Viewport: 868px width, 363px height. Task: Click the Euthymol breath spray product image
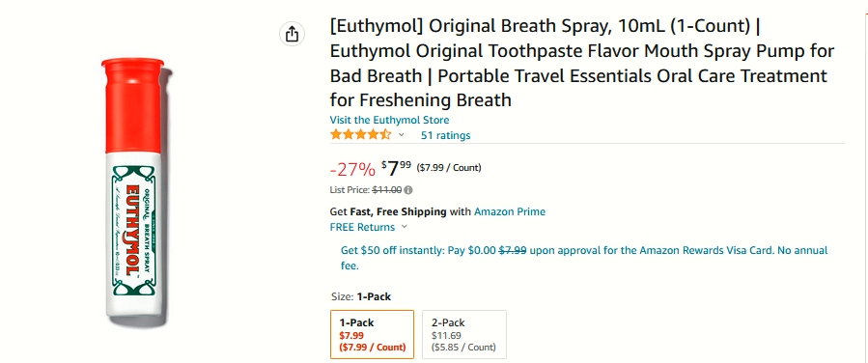pos(133,191)
